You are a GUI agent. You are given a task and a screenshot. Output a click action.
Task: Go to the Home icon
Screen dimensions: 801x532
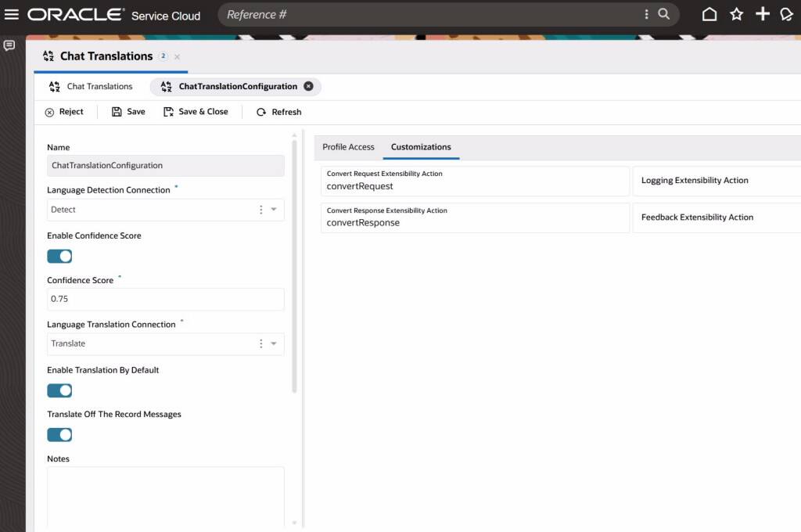click(x=709, y=14)
